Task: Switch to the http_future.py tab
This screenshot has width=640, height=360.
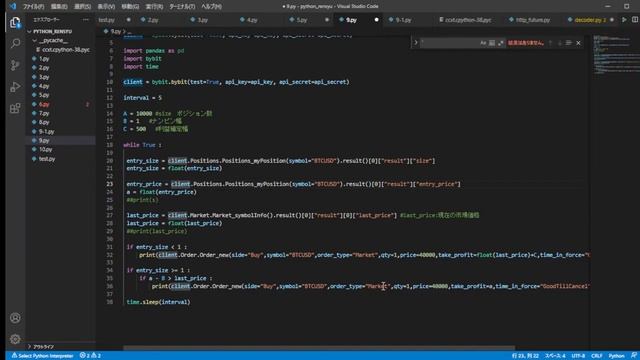Action: click(533, 20)
